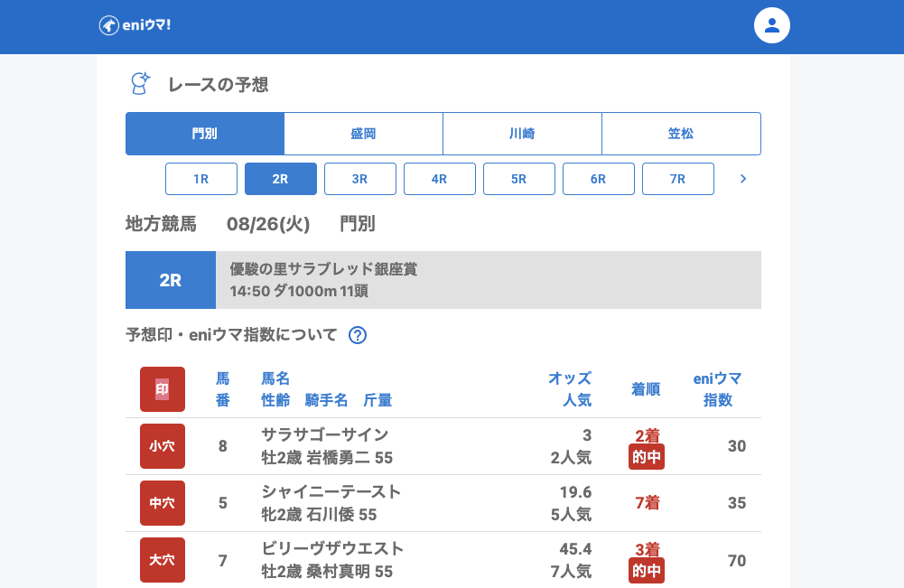Choose the 7R race button
This screenshot has width=904, height=588.
[678, 179]
